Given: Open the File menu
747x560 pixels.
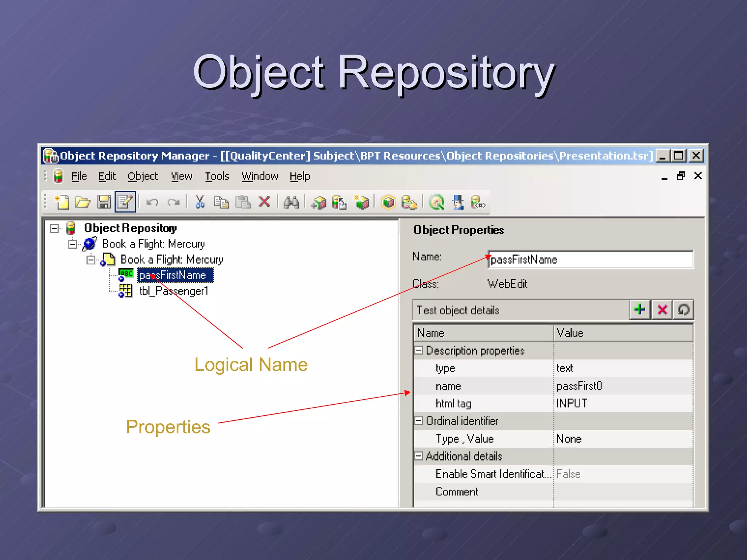Looking at the screenshot, I should (79, 176).
